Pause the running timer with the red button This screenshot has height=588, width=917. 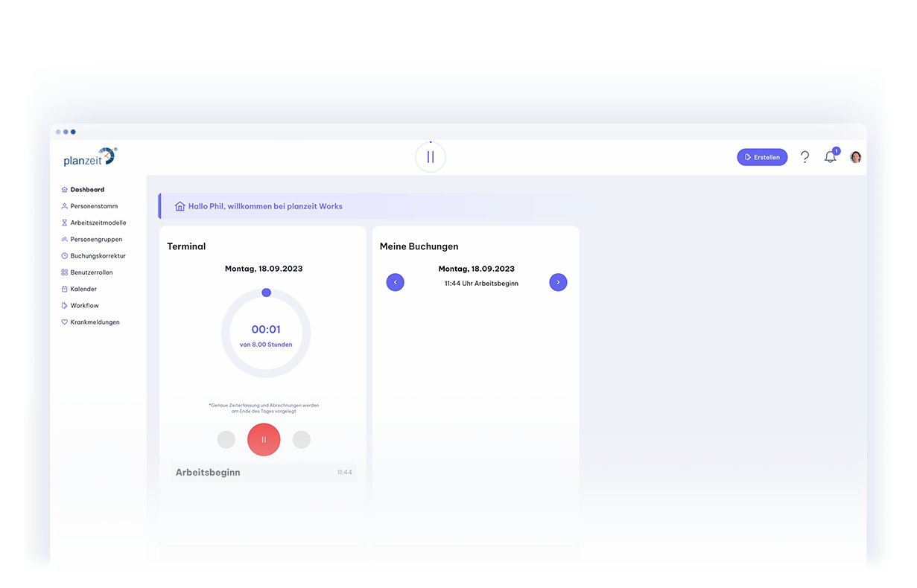tap(264, 439)
